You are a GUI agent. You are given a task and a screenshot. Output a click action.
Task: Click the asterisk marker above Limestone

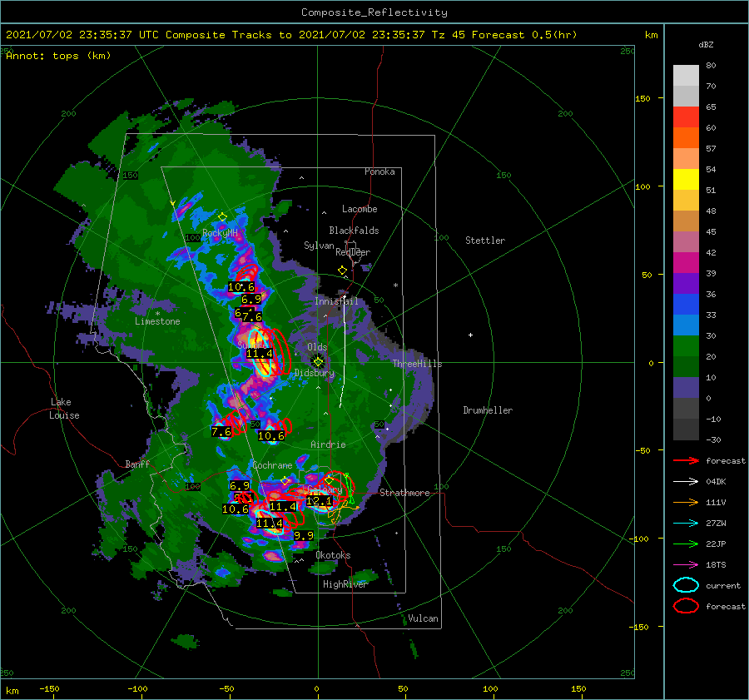(157, 314)
